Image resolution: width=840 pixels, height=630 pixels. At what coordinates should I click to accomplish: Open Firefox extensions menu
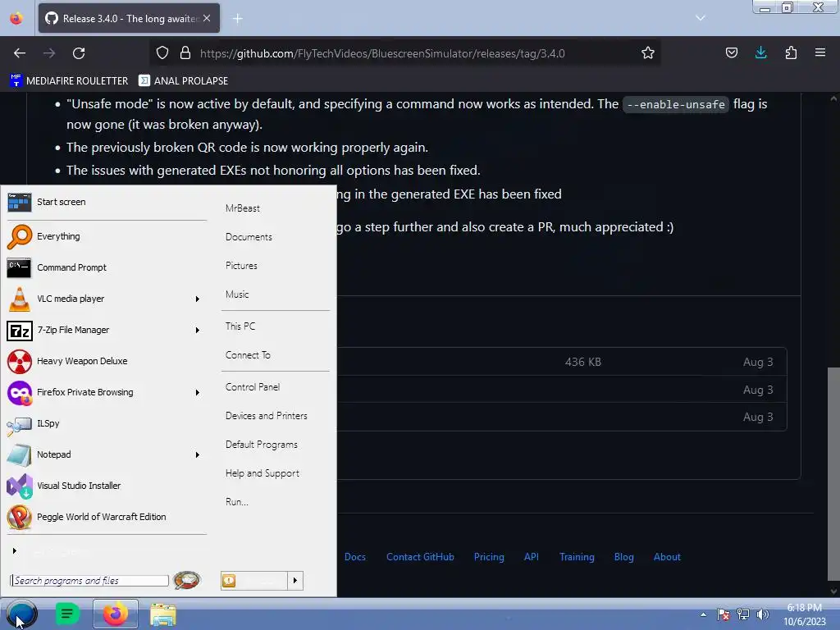792,53
